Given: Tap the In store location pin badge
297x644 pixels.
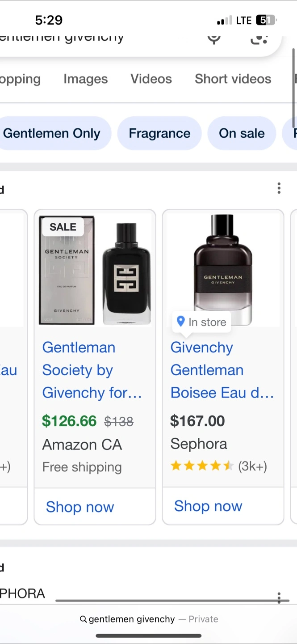Looking at the screenshot, I should point(201,322).
